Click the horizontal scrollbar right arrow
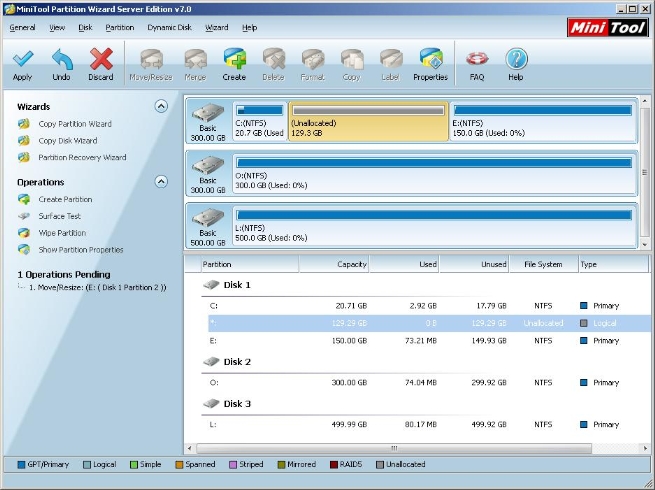Screen dimensions: 655x490 pos(645,448)
